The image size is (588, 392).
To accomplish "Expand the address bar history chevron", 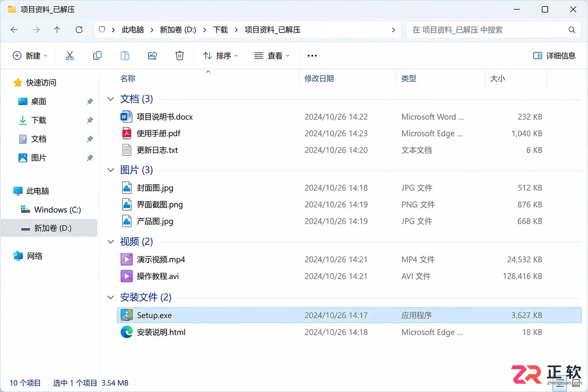I will click(393, 30).
